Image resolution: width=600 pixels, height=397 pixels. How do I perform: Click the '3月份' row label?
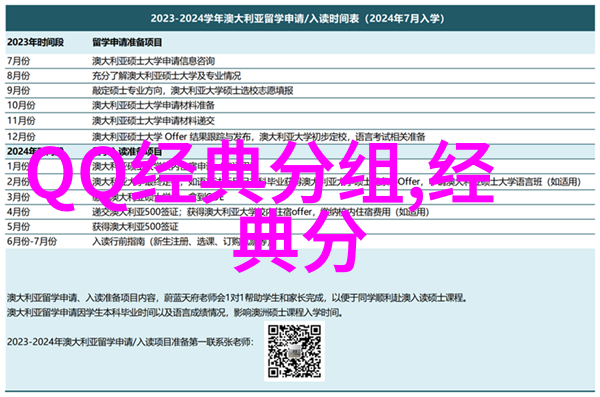pyautogui.click(x=18, y=197)
